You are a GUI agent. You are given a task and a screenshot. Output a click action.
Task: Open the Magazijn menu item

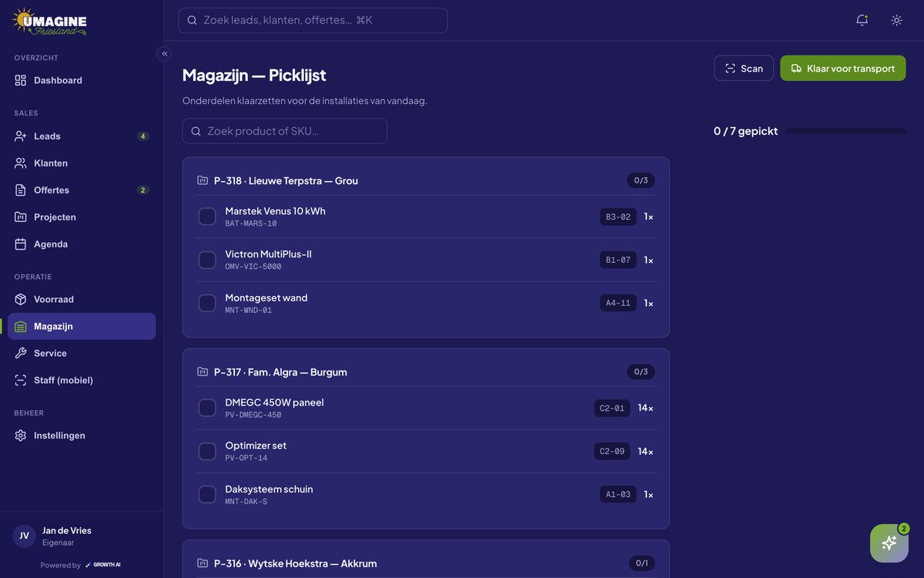coord(82,326)
